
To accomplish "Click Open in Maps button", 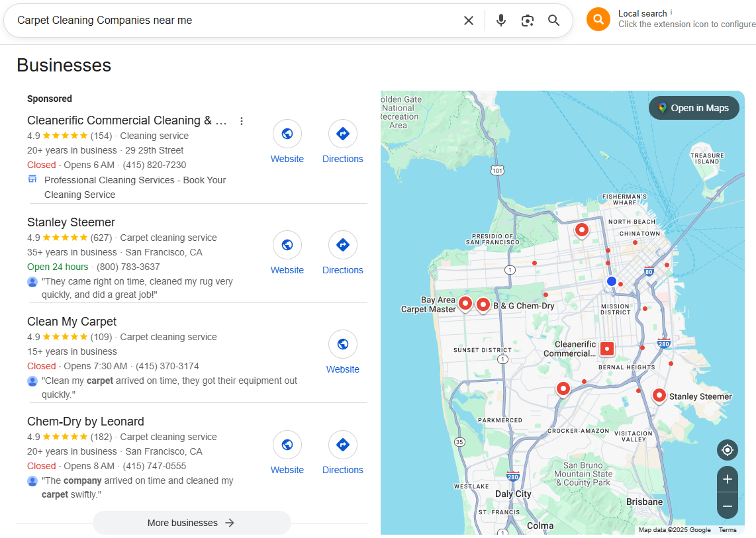I will pyautogui.click(x=693, y=108).
